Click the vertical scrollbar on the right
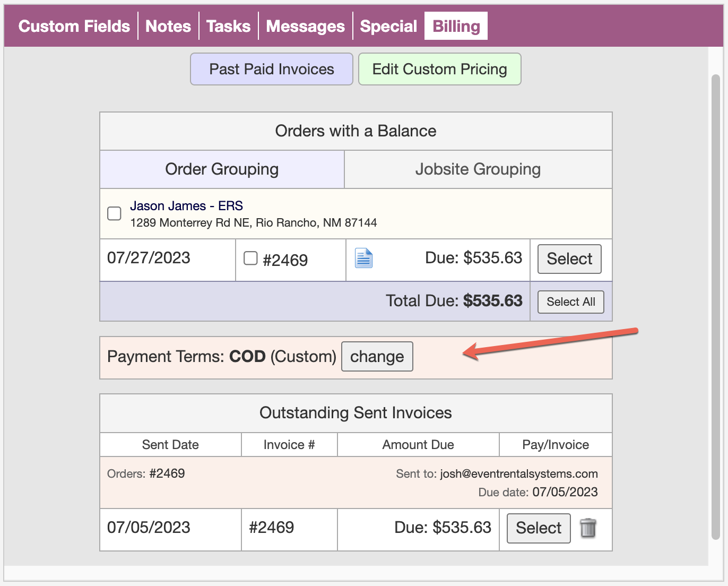Viewport: 728px width, 586px height. pyautogui.click(x=715, y=308)
